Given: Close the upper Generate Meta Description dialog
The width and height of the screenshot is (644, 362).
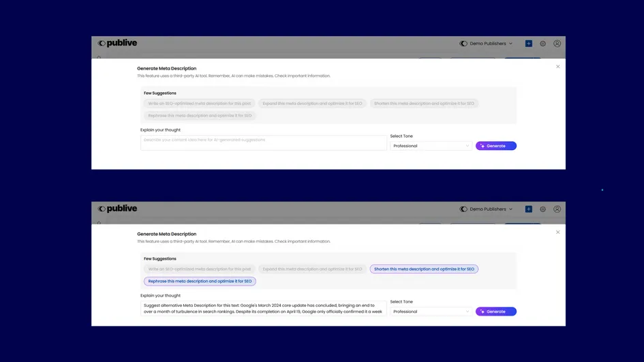Looking at the screenshot, I should tap(557, 67).
